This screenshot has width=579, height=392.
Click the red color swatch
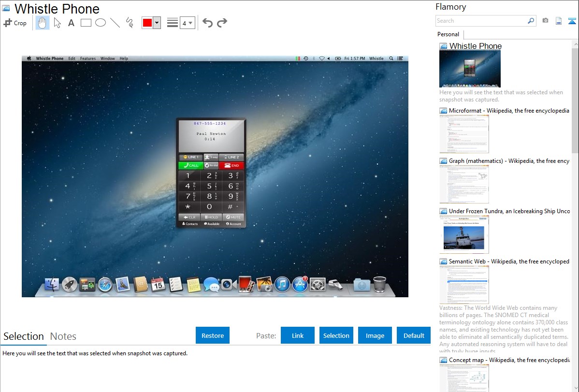tap(147, 23)
